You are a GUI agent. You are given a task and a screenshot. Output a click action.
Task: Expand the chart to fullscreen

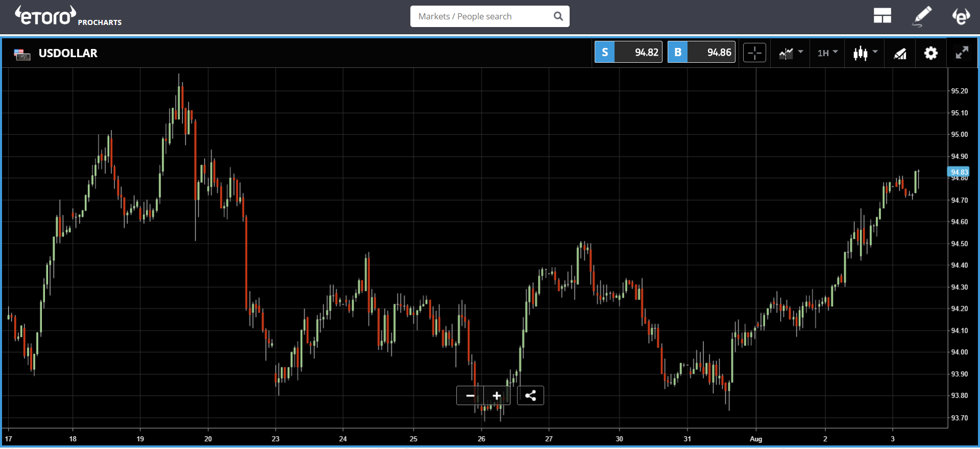tap(962, 53)
